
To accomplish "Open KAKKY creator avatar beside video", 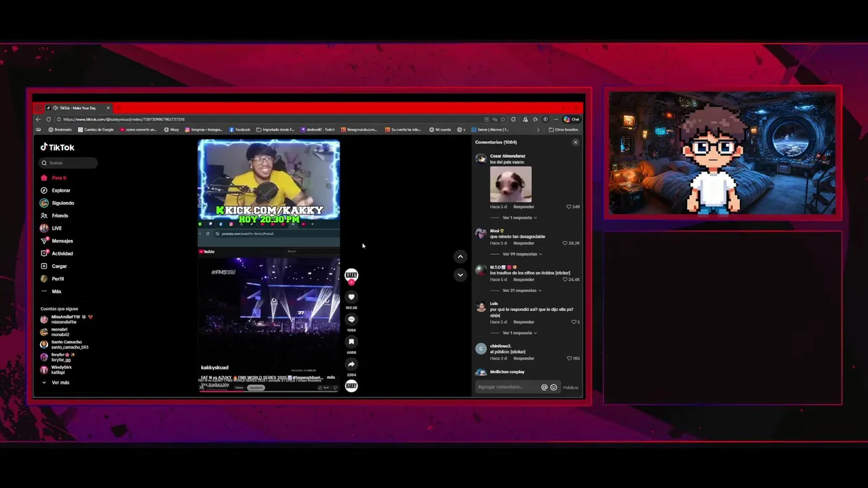I will pyautogui.click(x=351, y=274).
